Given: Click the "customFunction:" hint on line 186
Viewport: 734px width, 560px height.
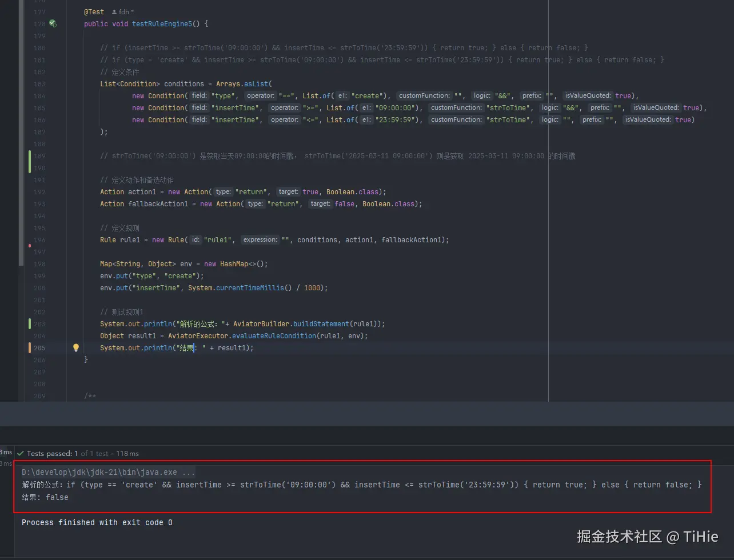Looking at the screenshot, I should click(x=456, y=119).
